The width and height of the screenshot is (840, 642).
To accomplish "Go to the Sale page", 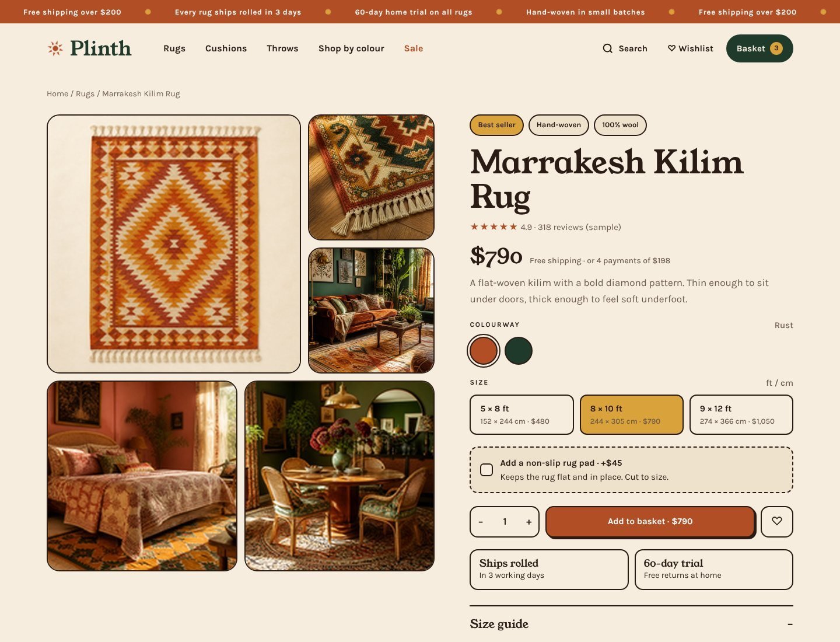I will tap(414, 48).
